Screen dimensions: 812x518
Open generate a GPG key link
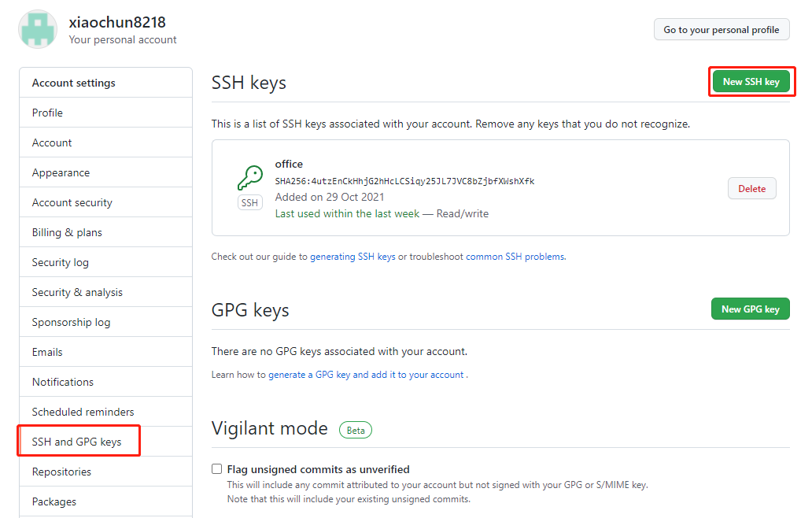click(x=367, y=375)
